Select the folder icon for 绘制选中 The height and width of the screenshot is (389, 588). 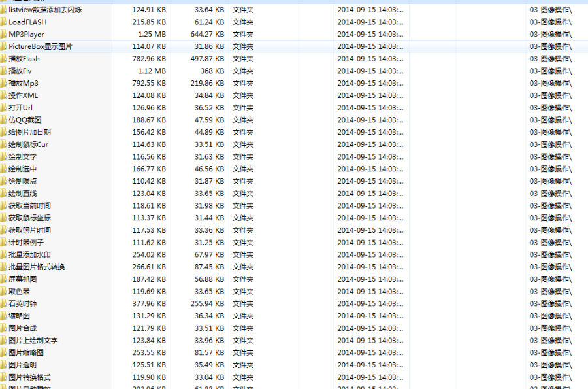[x=3, y=169]
